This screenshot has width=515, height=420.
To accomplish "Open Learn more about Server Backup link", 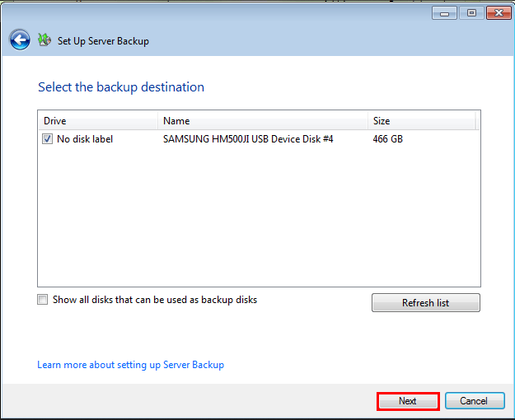I will coord(130,365).
